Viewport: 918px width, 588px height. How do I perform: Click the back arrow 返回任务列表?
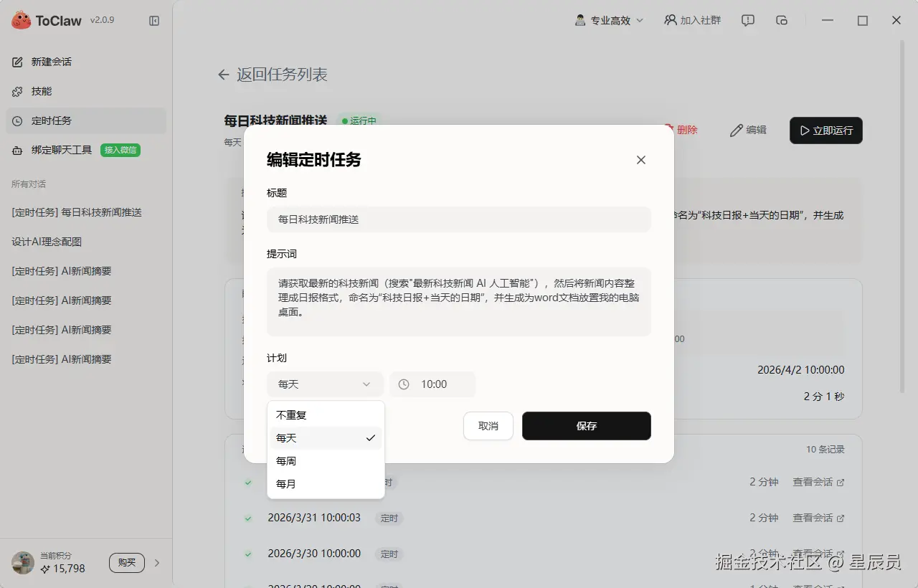pos(224,75)
